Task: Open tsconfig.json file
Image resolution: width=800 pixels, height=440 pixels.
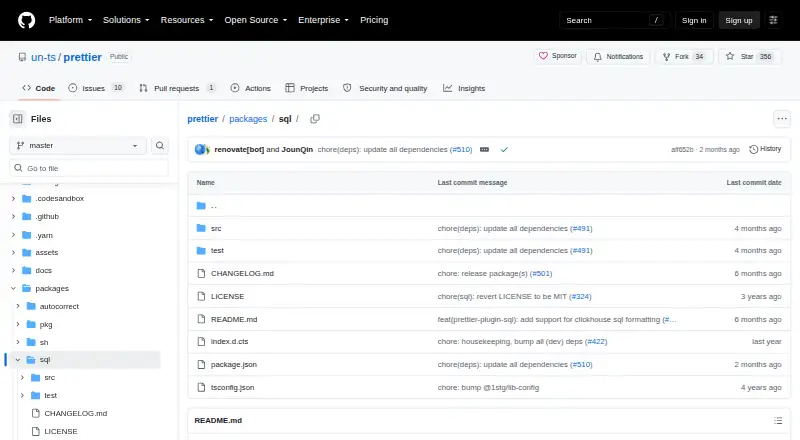Action: [x=233, y=387]
